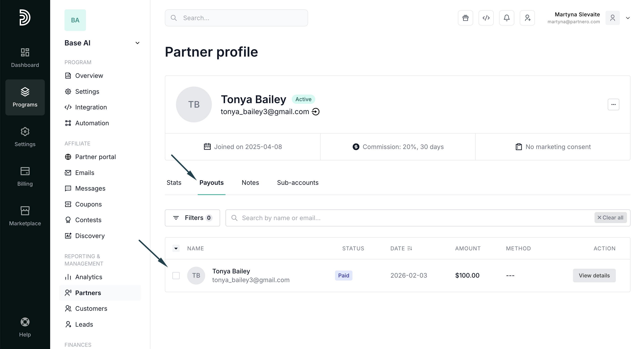Click the add user icon in header
The height and width of the screenshot is (349, 644).
pyautogui.click(x=527, y=18)
